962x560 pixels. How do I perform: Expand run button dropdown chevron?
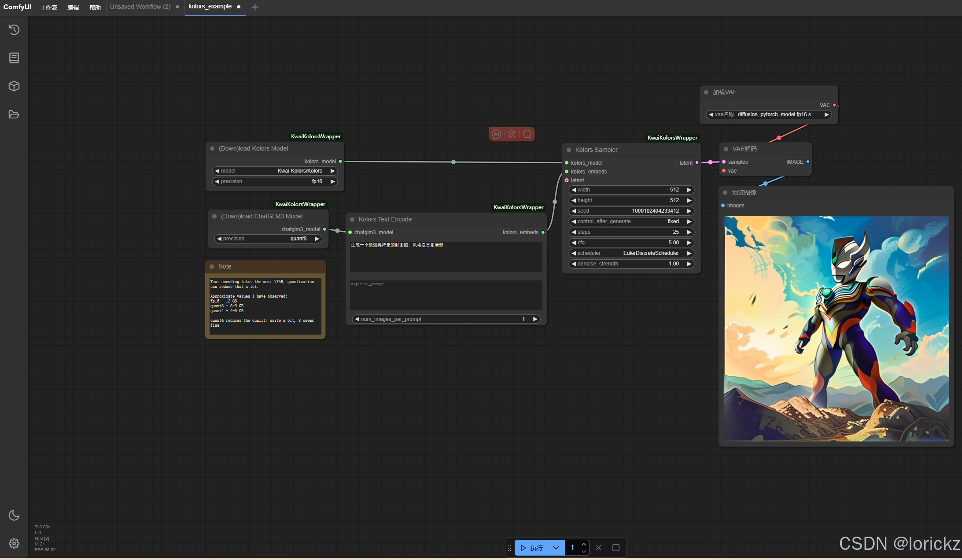[556, 548]
